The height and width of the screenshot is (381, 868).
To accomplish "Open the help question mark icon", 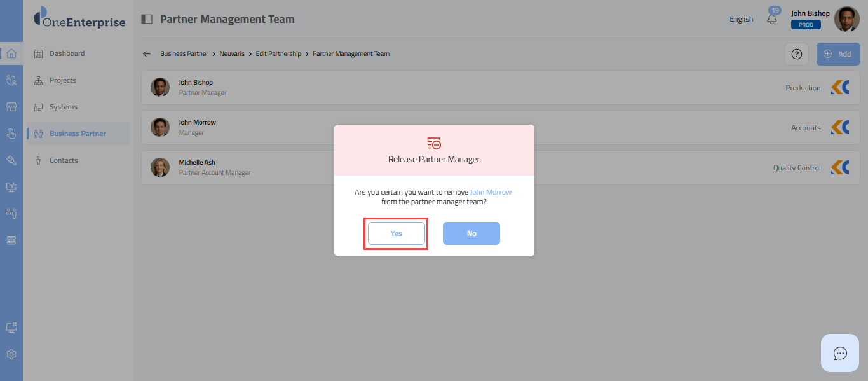I will pyautogui.click(x=796, y=54).
